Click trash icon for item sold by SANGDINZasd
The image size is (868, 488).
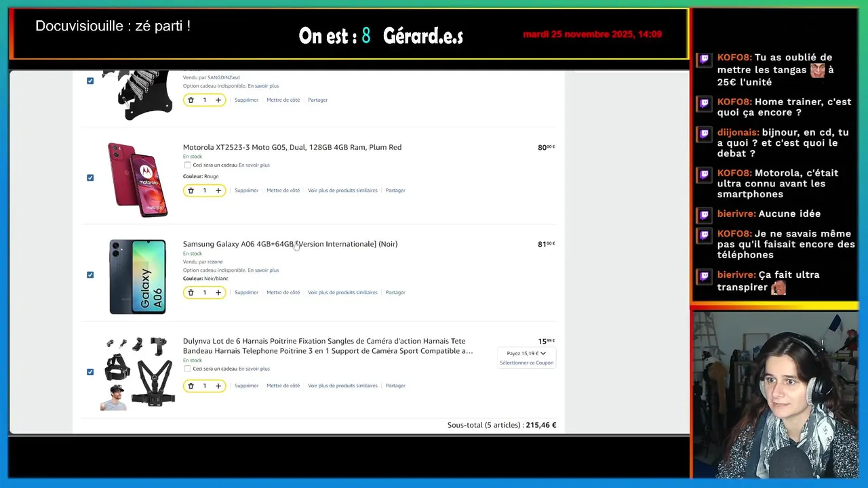point(191,100)
